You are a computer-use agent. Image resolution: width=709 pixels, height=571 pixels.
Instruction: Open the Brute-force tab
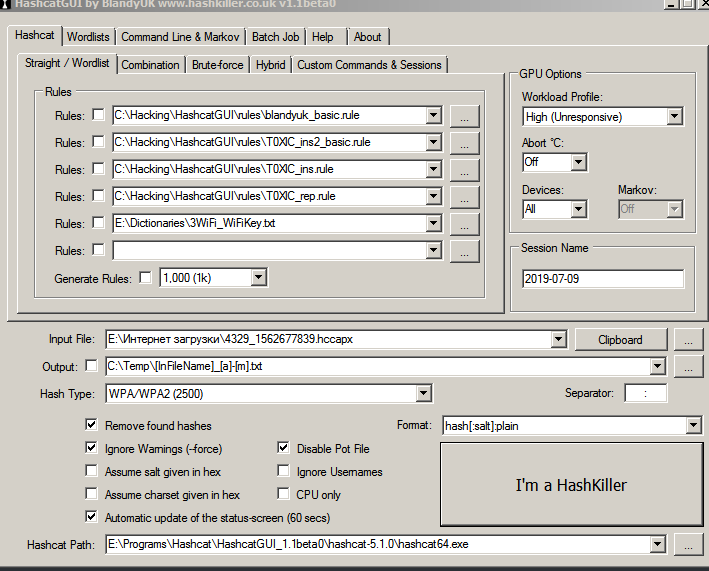point(217,65)
